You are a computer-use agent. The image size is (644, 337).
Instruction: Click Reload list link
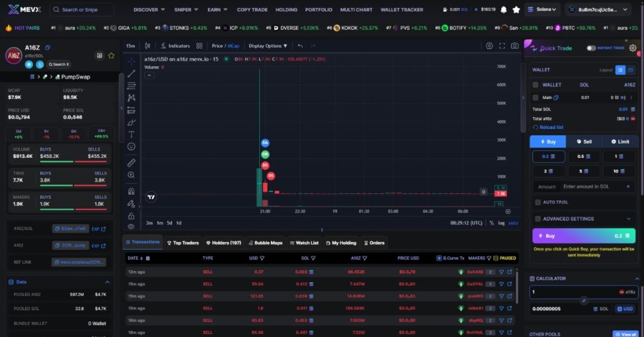coord(548,128)
